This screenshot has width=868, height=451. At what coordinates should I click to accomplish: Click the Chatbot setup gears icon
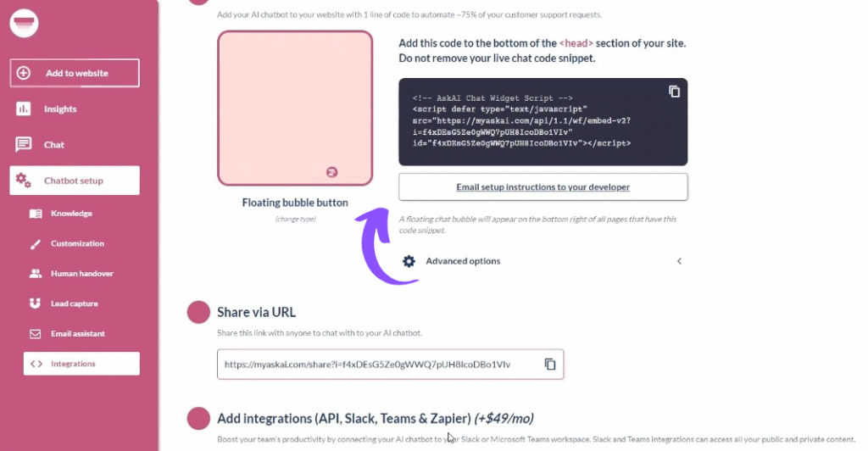25,181
